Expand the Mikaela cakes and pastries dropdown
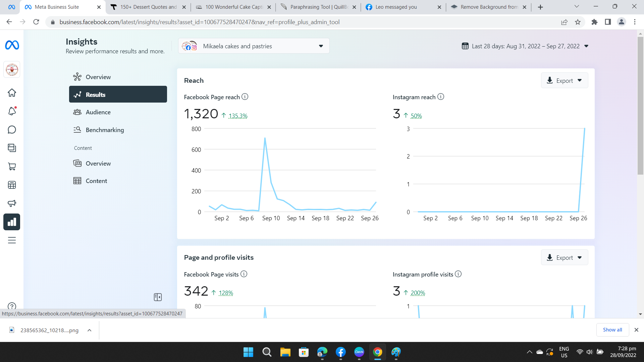 coord(254,46)
